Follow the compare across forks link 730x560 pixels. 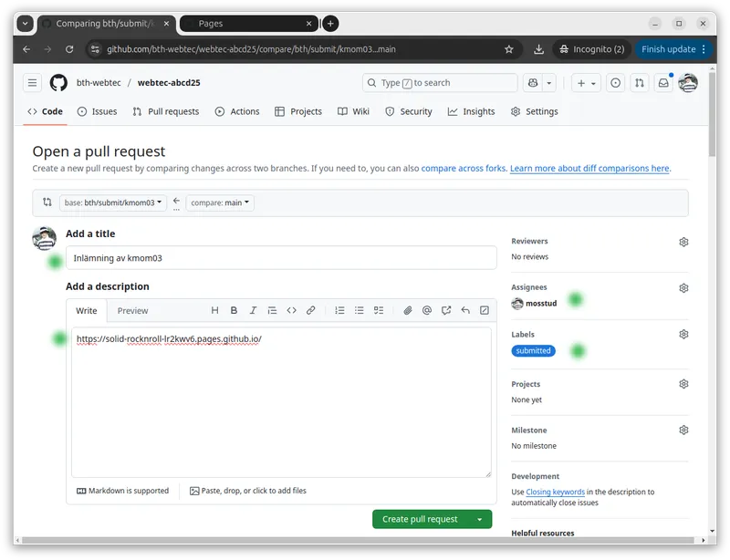pyautogui.click(x=464, y=169)
